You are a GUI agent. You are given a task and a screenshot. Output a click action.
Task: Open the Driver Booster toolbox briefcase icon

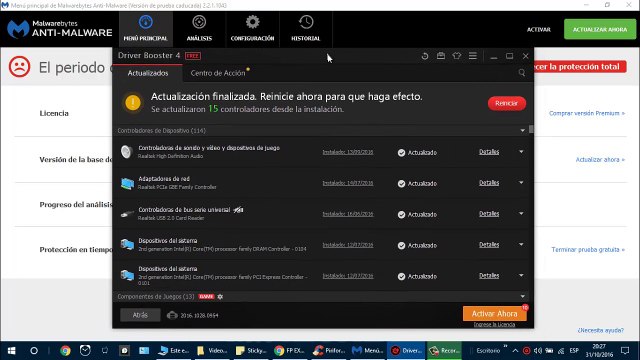click(x=441, y=56)
